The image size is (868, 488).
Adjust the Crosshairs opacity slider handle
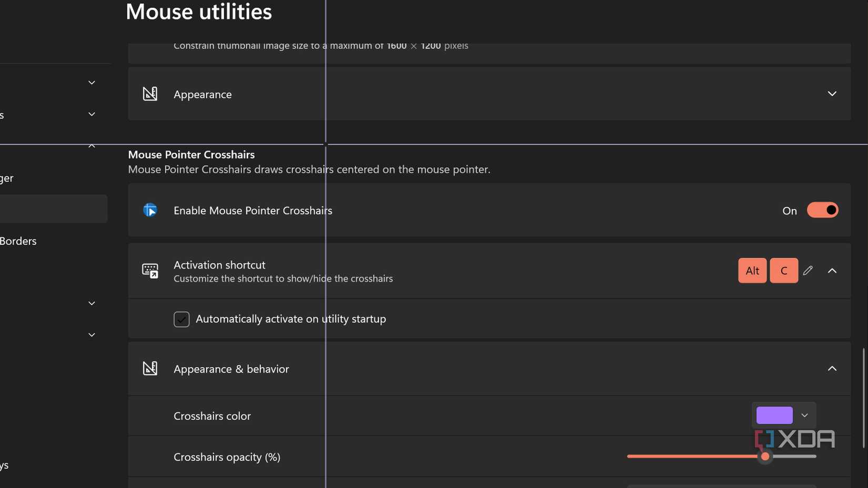pyautogui.click(x=765, y=456)
